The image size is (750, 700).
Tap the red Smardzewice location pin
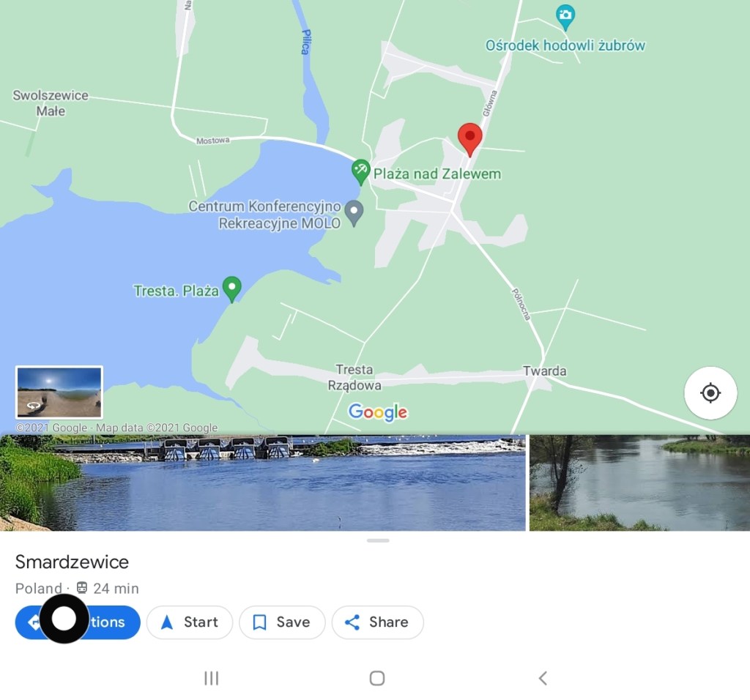tap(469, 138)
